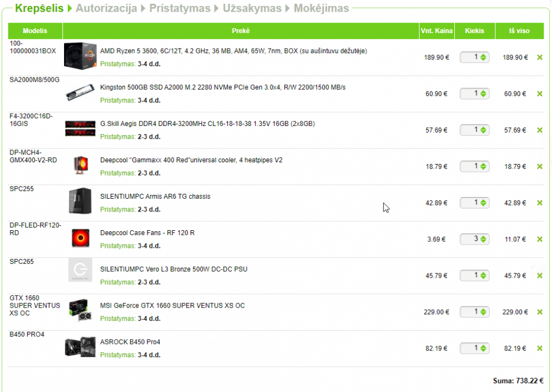This screenshot has height=392, width=552.
Task: Open Deepcool Gammaxx 400 Red product link
Action: click(191, 160)
